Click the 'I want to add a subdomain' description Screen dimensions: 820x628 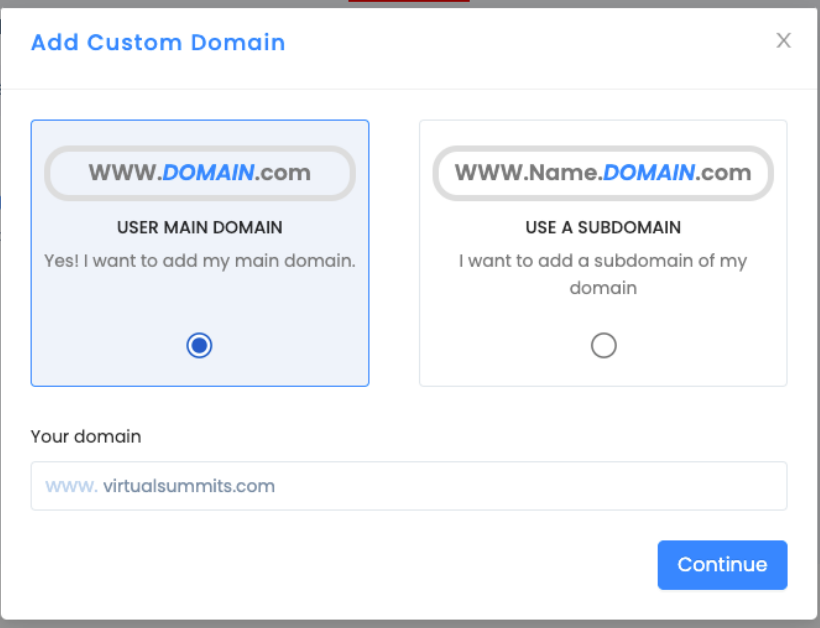(603, 274)
